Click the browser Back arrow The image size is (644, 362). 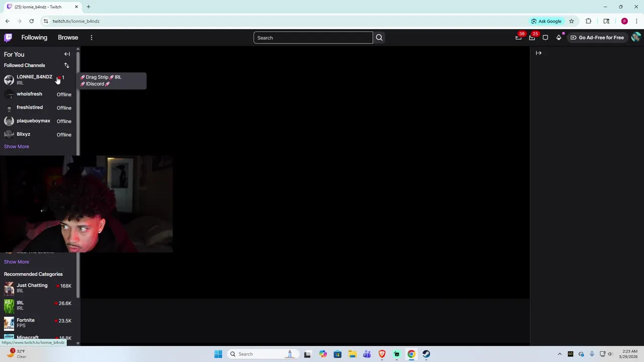(x=8, y=21)
